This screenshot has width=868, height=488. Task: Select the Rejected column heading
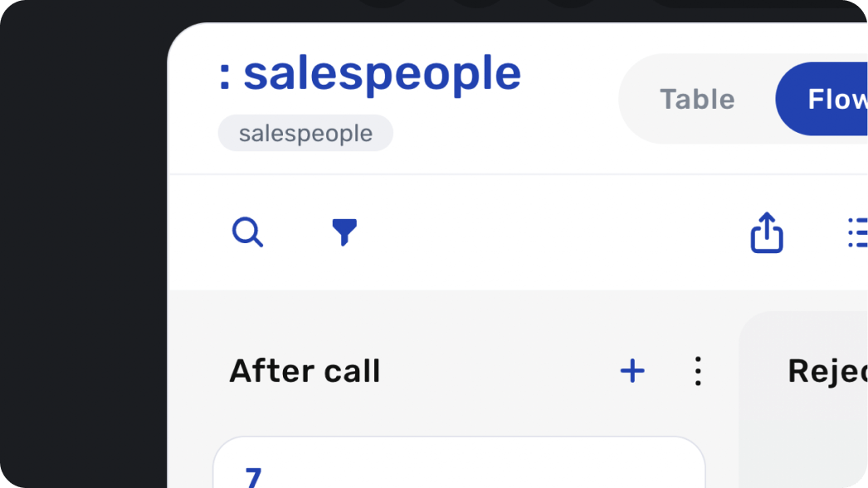827,371
